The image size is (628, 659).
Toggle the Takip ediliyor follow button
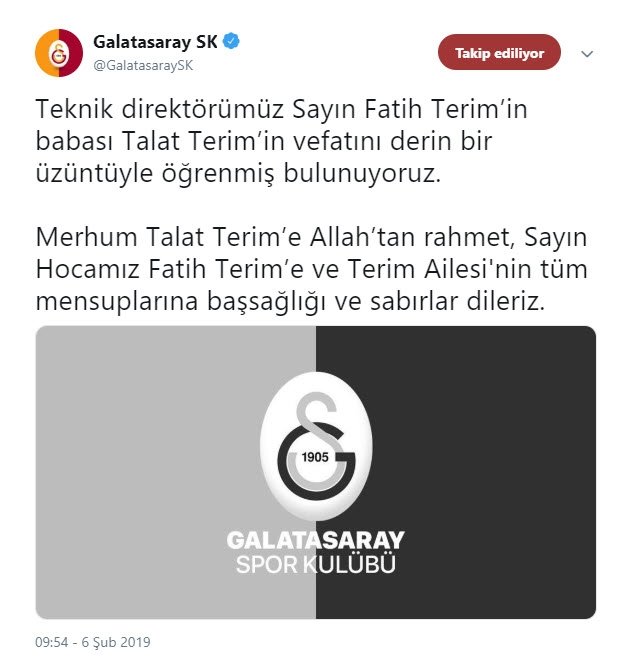point(499,53)
